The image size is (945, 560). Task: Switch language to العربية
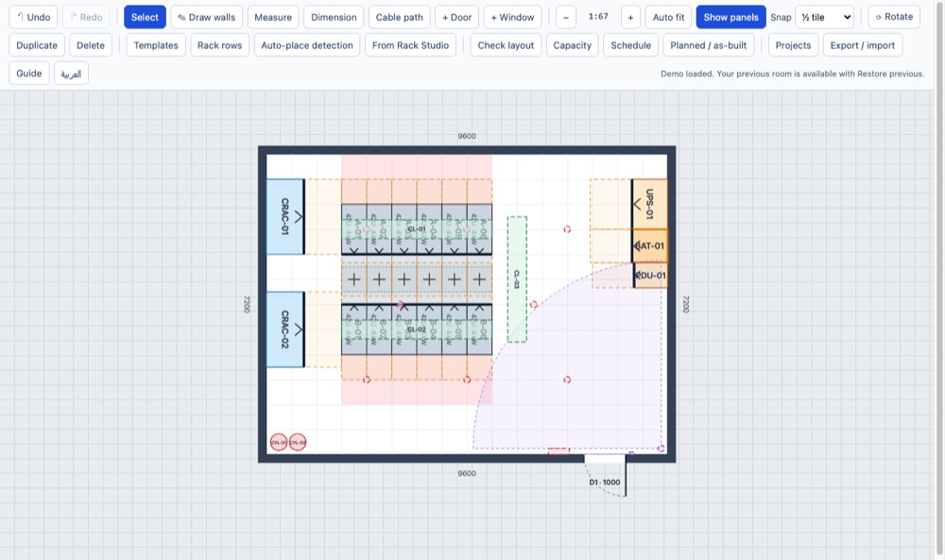click(71, 74)
